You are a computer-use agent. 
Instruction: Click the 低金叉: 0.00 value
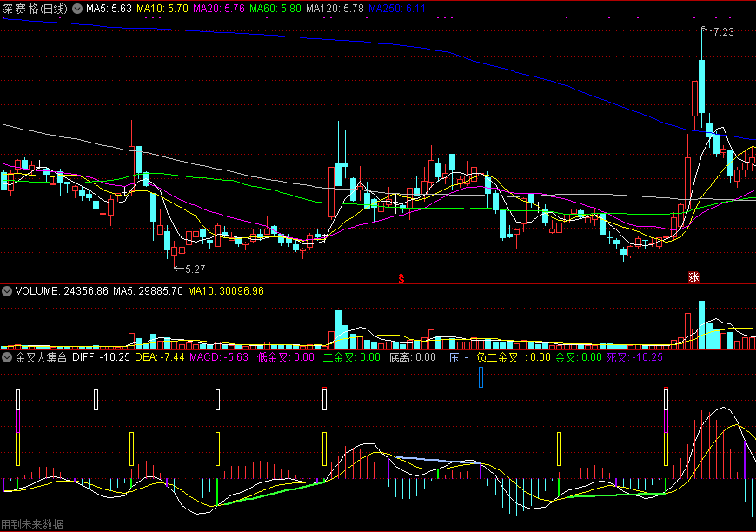pyautogui.click(x=286, y=357)
